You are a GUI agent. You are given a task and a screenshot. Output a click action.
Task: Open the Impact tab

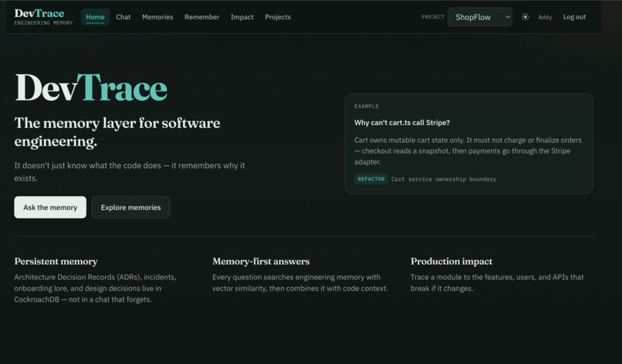(242, 17)
